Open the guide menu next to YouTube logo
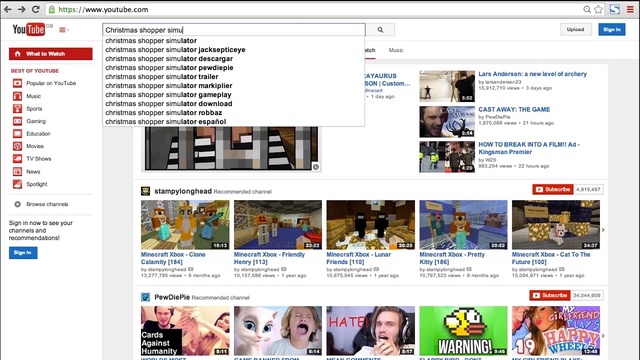 (x=64, y=30)
